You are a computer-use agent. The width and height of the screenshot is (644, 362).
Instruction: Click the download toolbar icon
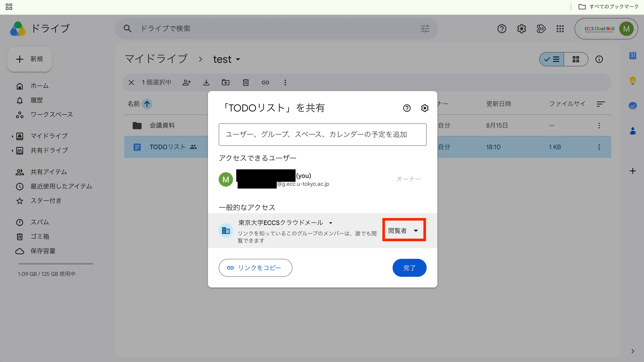[206, 83]
